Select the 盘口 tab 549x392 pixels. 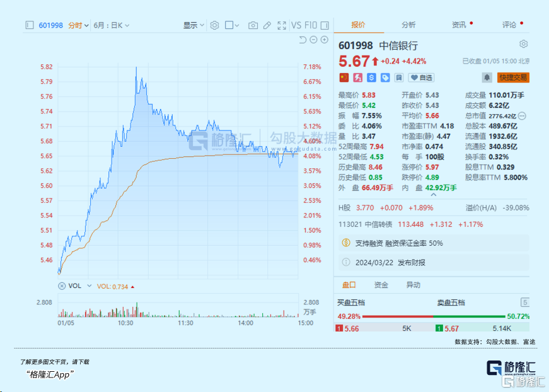point(349,285)
